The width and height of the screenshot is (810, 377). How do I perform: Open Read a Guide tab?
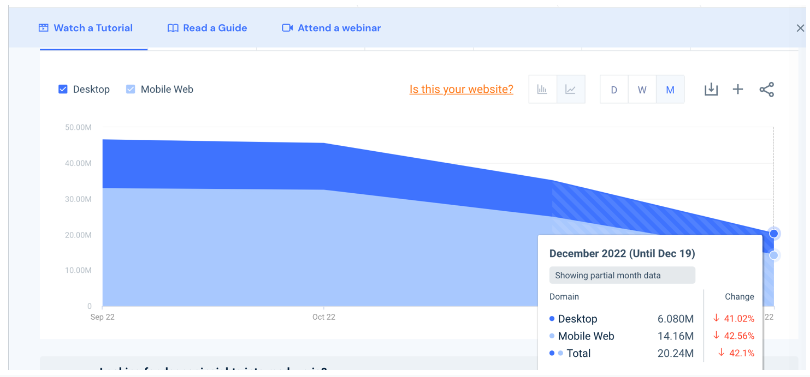pos(208,28)
